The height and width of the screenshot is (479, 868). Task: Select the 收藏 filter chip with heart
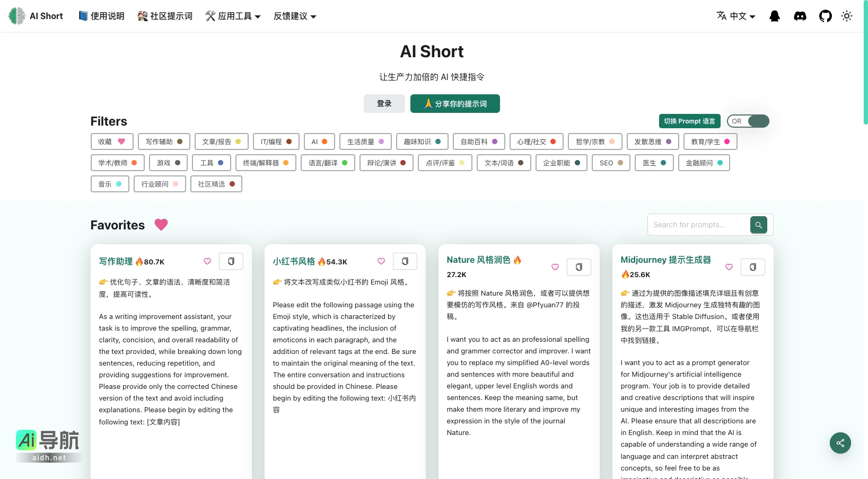coord(111,141)
